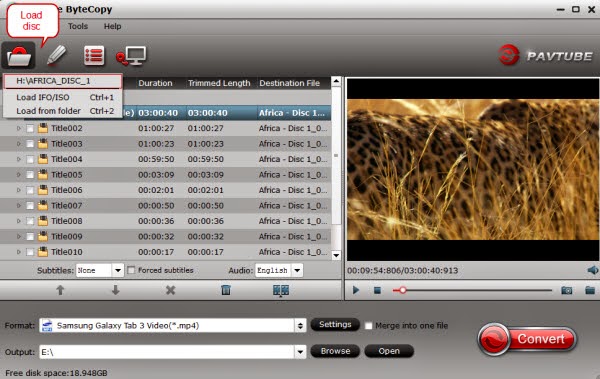Expand the Title003 tree row

pos(18,144)
